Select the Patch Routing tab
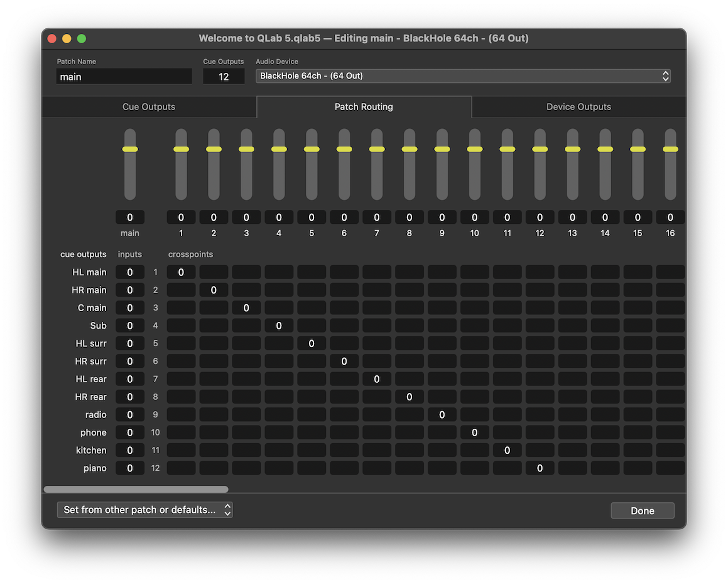 coord(364,106)
